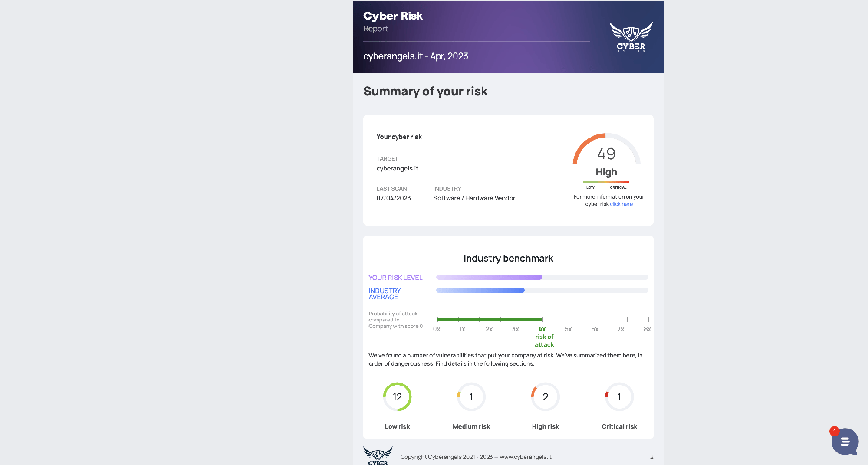Image resolution: width=868 pixels, height=465 pixels.
Task: Click the 'Industry benchmark' title
Action: click(x=508, y=259)
